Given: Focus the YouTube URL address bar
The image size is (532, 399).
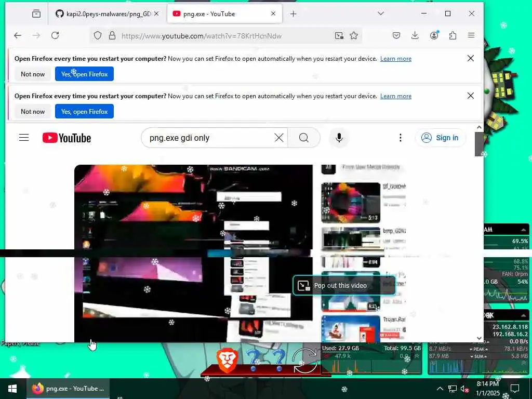Looking at the screenshot, I should pyautogui.click(x=202, y=36).
